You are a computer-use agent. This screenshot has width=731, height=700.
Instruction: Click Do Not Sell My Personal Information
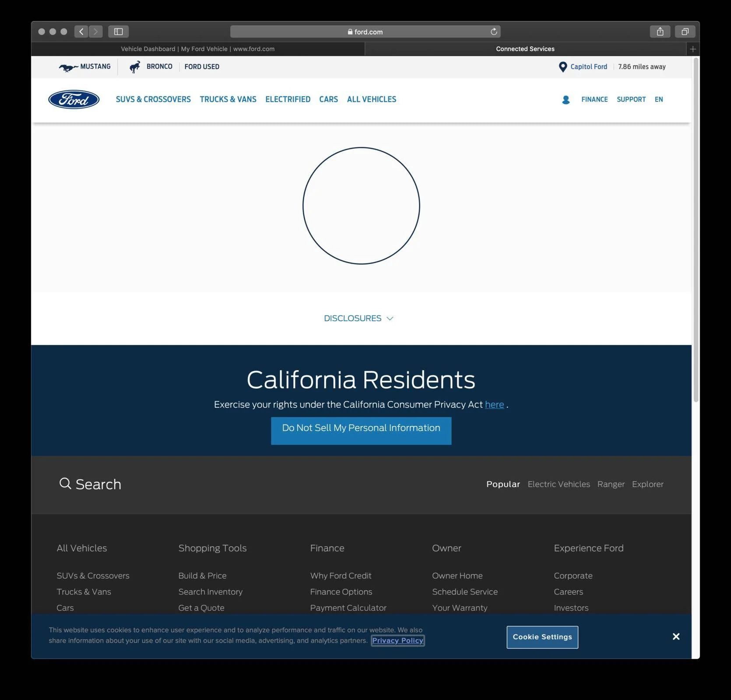361,430
